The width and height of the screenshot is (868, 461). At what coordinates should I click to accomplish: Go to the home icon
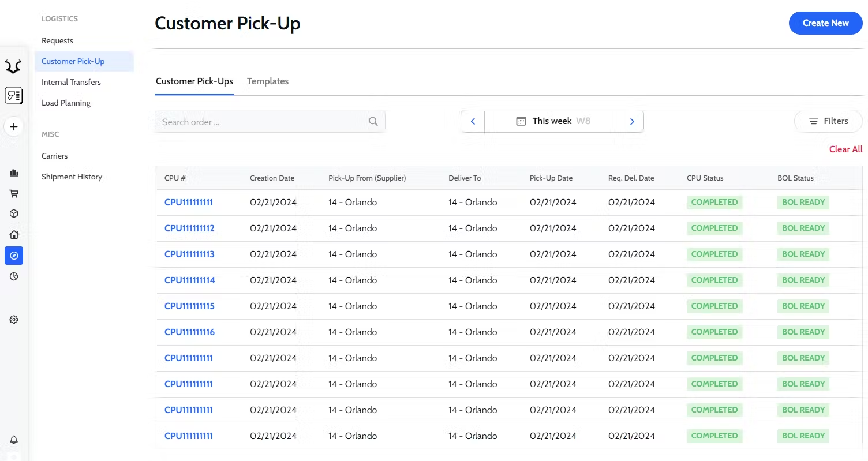[14, 234]
